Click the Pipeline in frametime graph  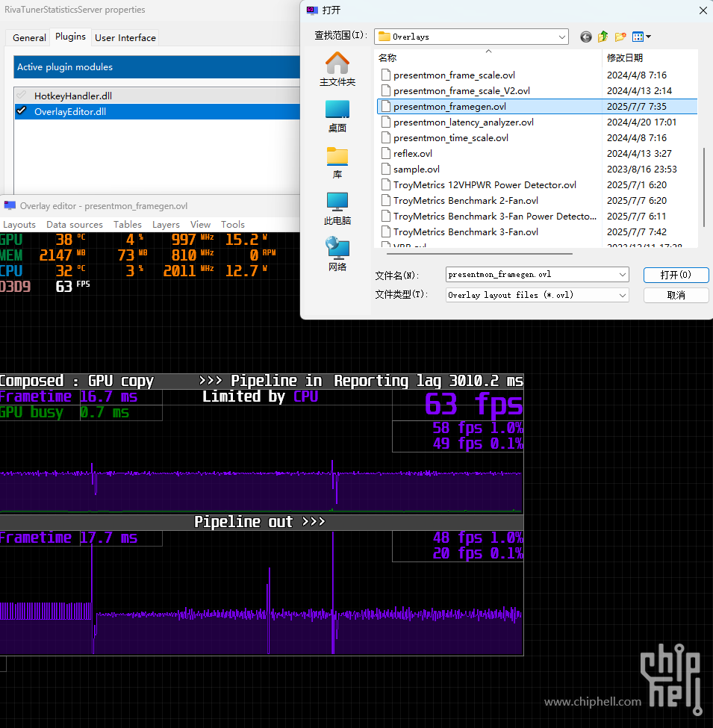tap(261, 485)
